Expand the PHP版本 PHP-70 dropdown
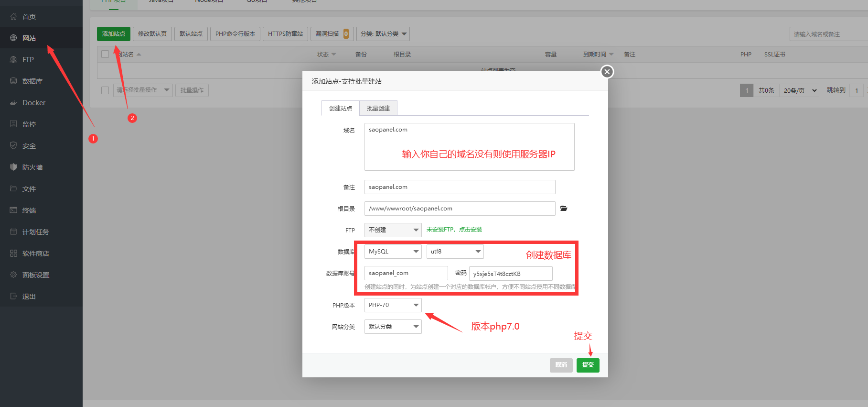 (x=393, y=305)
